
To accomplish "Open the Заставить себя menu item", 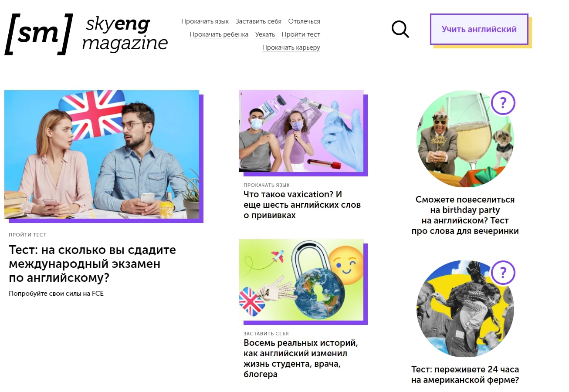I will (x=258, y=21).
